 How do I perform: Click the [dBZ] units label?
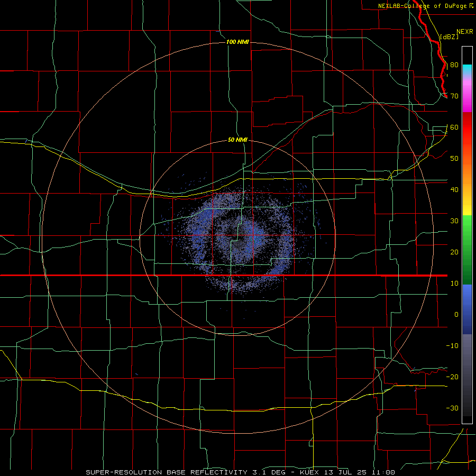pyautogui.click(x=449, y=37)
